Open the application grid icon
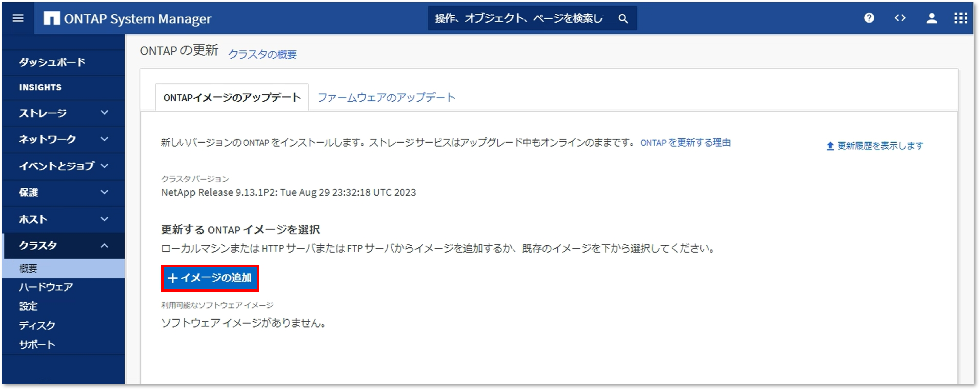Image resolution: width=980 pixels, height=390 pixels. click(x=961, y=18)
